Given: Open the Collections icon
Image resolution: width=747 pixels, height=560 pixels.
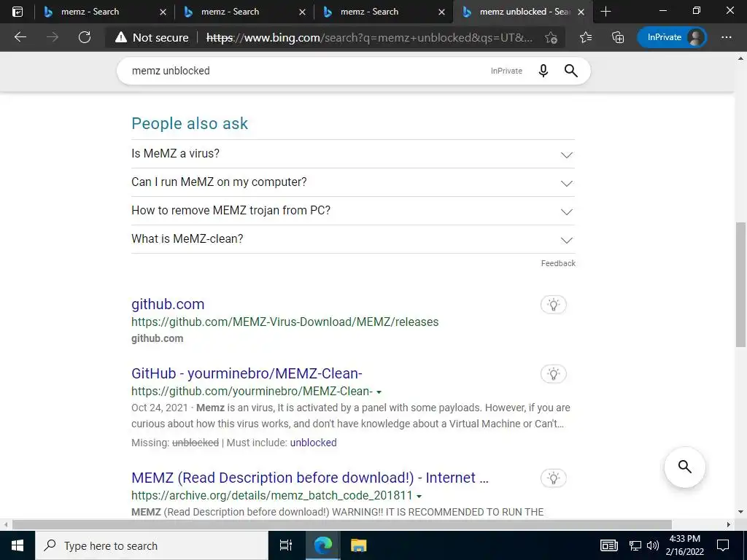Looking at the screenshot, I should click(x=618, y=37).
